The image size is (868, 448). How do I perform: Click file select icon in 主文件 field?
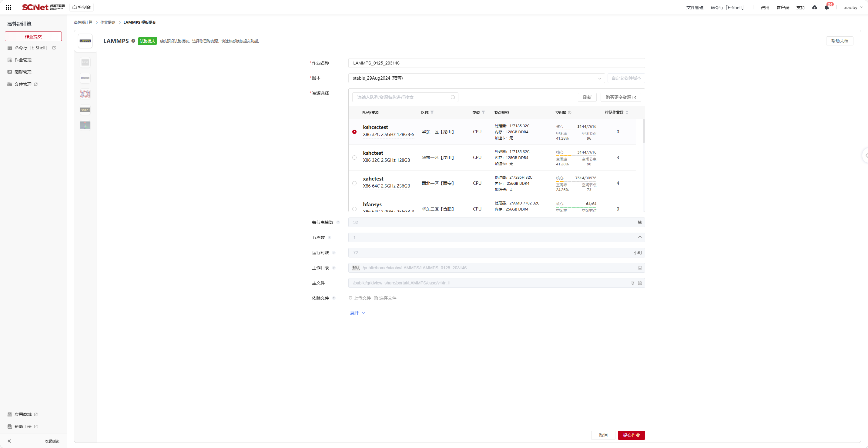640,283
